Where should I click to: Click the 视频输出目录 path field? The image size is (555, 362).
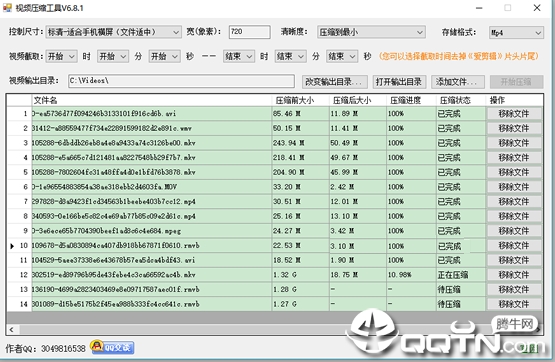[181, 81]
